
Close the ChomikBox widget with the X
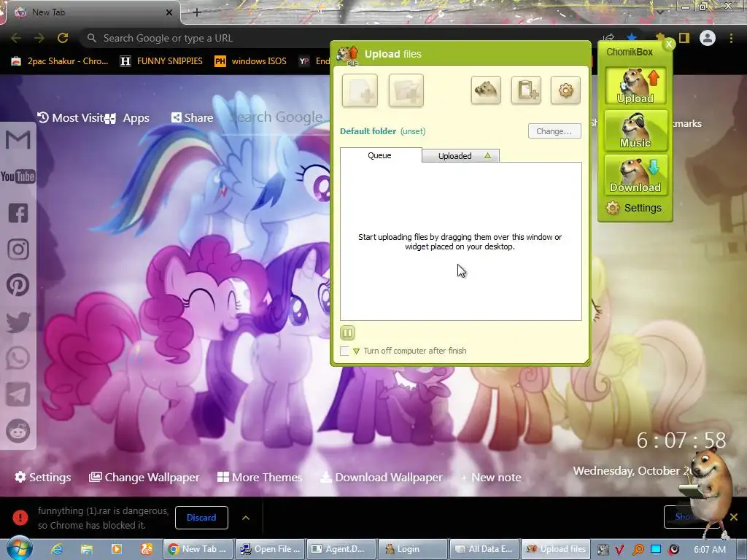click(669, 44)
